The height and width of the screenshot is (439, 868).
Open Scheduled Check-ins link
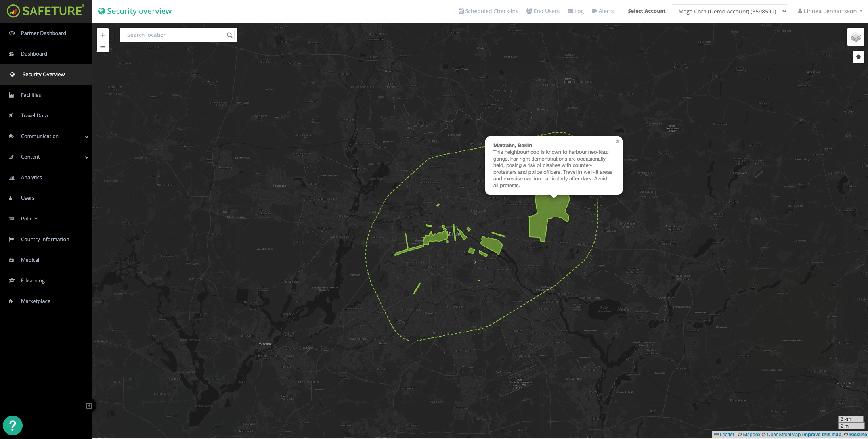pyautogui.click(x=488, y=11)
